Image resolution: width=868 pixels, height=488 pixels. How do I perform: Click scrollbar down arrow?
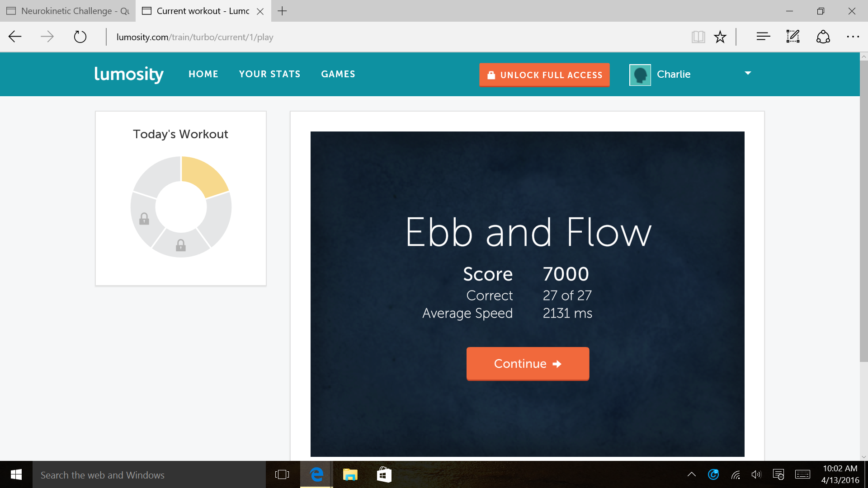tap(863, 457)
